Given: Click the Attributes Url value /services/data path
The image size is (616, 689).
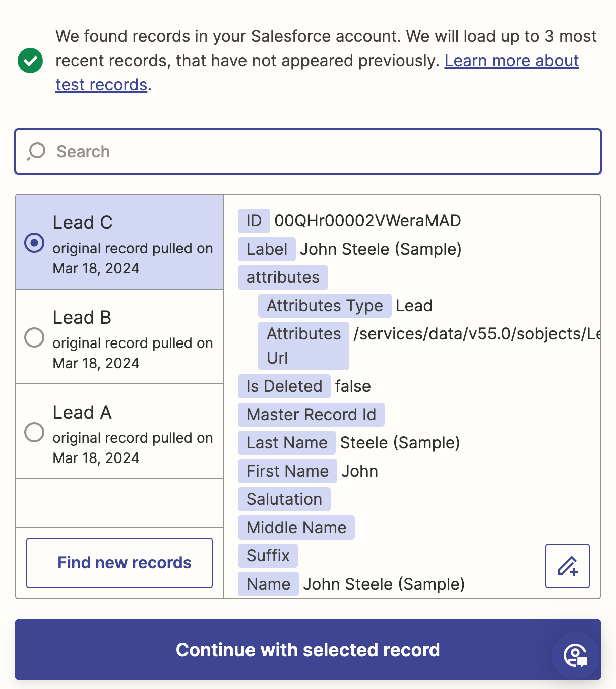Looking at the screenshot, I should click(x=476, y=334).
